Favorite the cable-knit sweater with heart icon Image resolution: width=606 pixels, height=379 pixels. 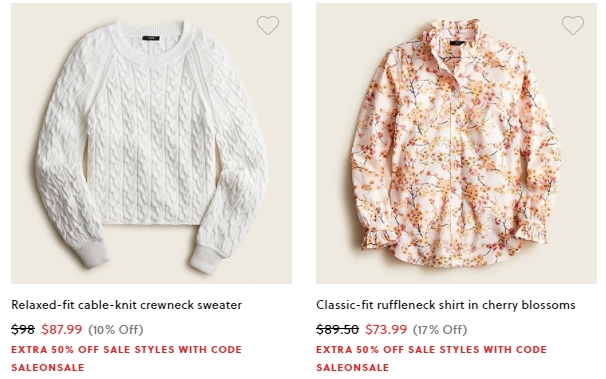268,25
